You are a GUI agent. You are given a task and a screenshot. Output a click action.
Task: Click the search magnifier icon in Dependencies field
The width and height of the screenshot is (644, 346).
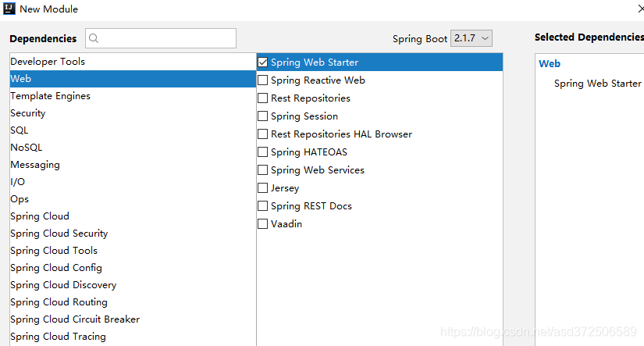(94, 38)
